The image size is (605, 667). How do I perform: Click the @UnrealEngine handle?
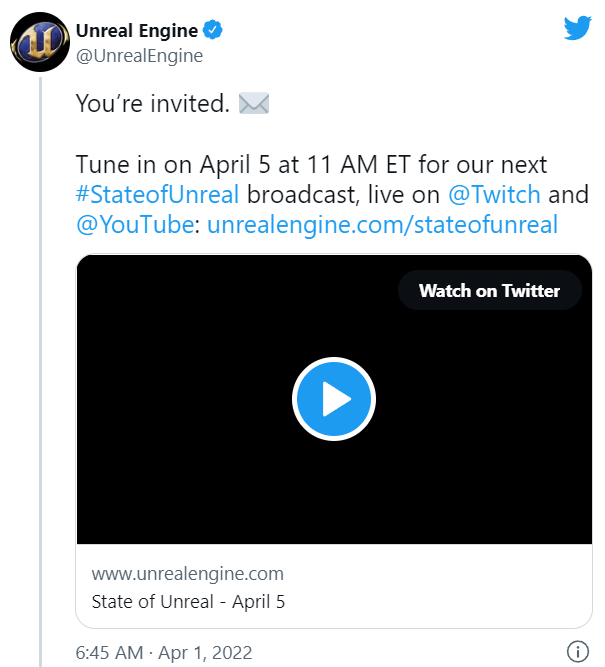[139, 56]
